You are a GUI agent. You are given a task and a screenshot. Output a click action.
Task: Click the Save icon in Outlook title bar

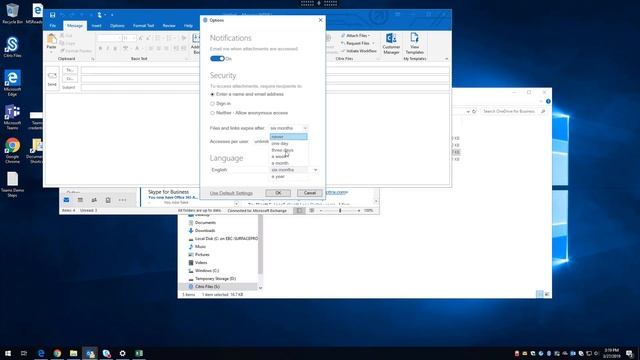(53, 15)
